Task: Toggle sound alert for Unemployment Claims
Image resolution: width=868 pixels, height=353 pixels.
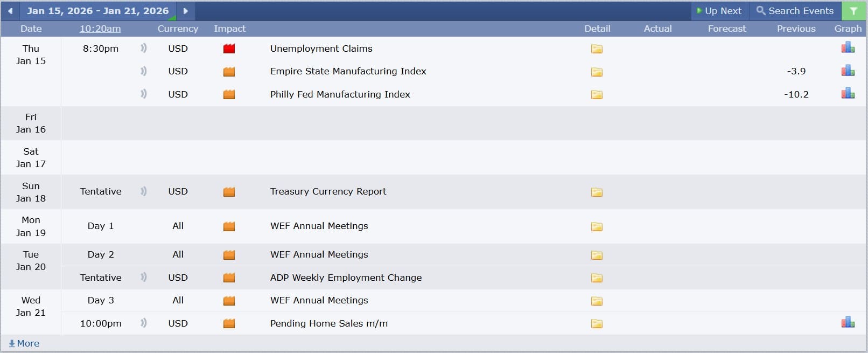Action: (143, 48)
